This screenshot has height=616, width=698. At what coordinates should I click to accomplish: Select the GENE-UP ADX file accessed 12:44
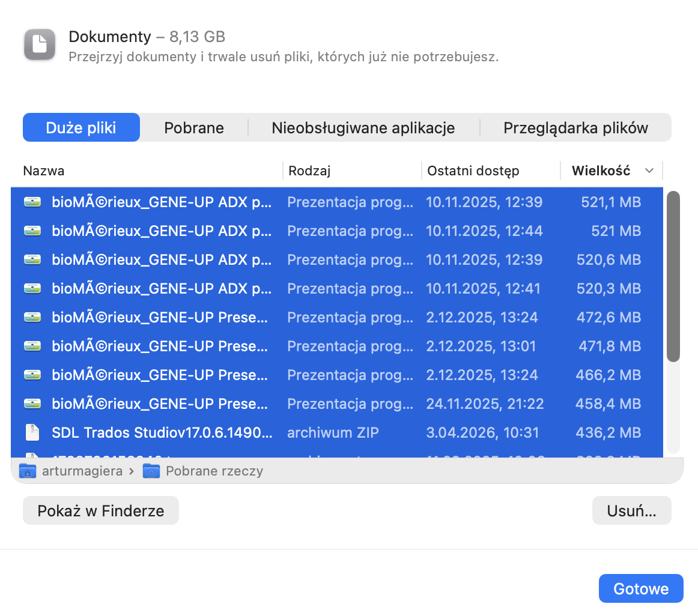coord(337,231)
